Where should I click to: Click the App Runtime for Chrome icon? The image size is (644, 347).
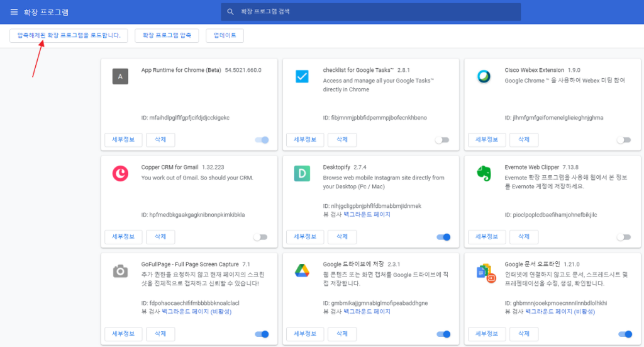[120, 76]
